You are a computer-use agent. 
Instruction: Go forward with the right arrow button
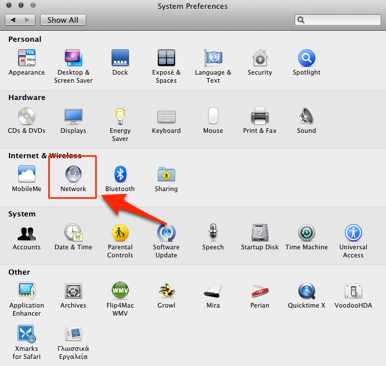28,20
